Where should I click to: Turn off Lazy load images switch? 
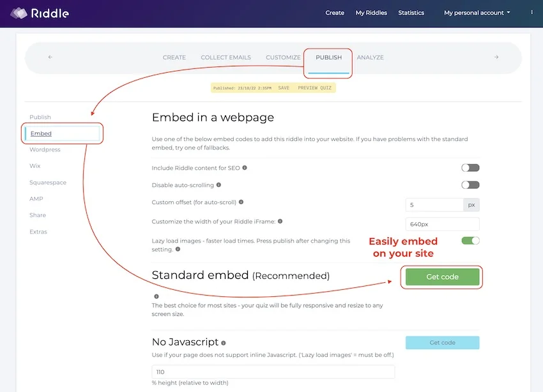(470, 241)
